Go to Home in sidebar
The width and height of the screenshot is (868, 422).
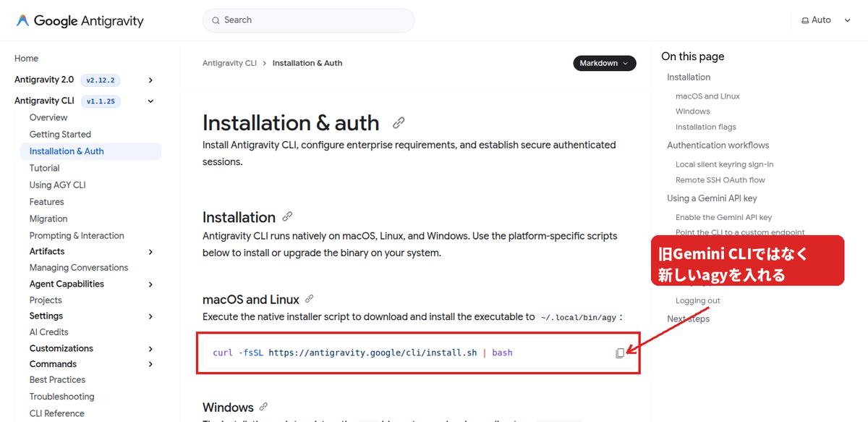tap(27, 59)
